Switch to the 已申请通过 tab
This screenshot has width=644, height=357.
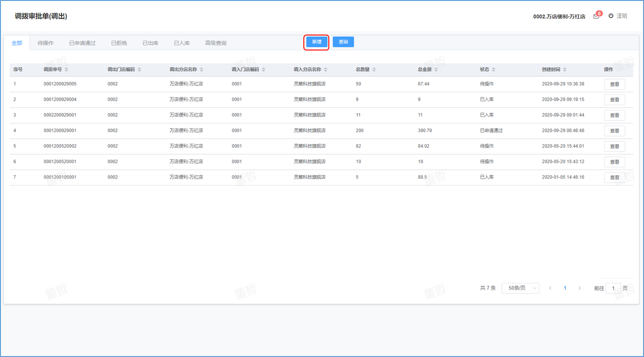point(82,43)
